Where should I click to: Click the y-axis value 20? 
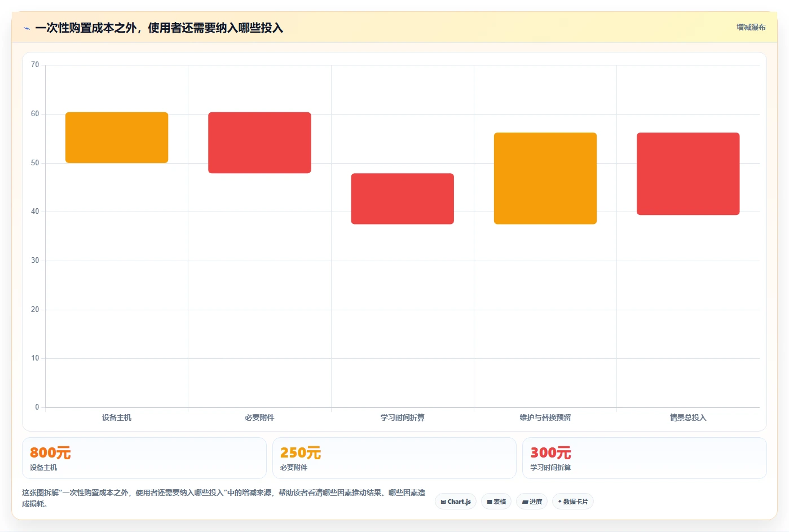pyautogui.click(x=35, y=310)
